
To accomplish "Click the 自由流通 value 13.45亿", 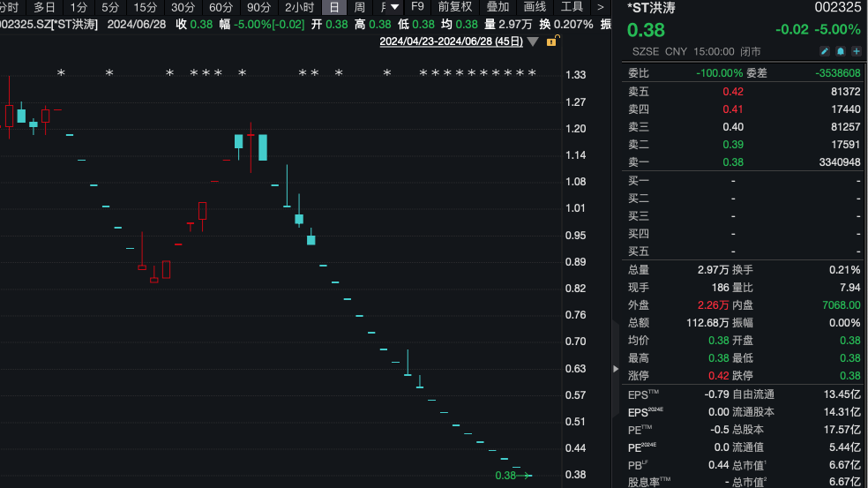I will pos(842,394).
